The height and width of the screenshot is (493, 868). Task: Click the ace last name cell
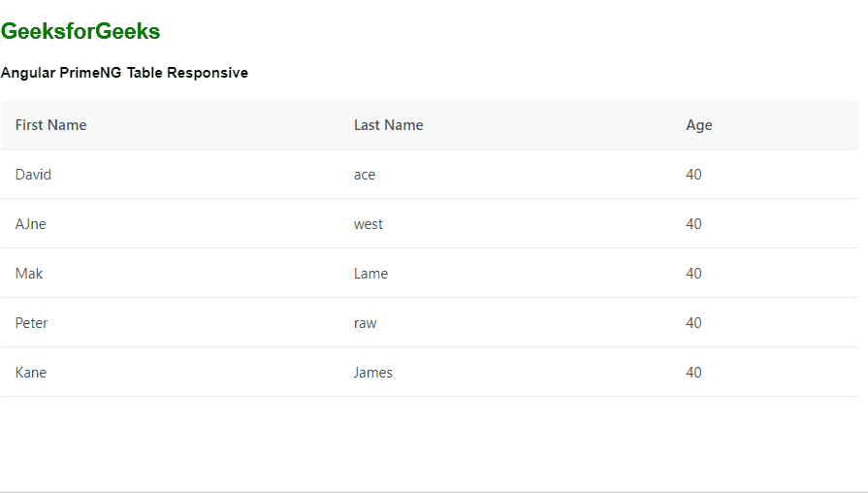tap(365, 175)
